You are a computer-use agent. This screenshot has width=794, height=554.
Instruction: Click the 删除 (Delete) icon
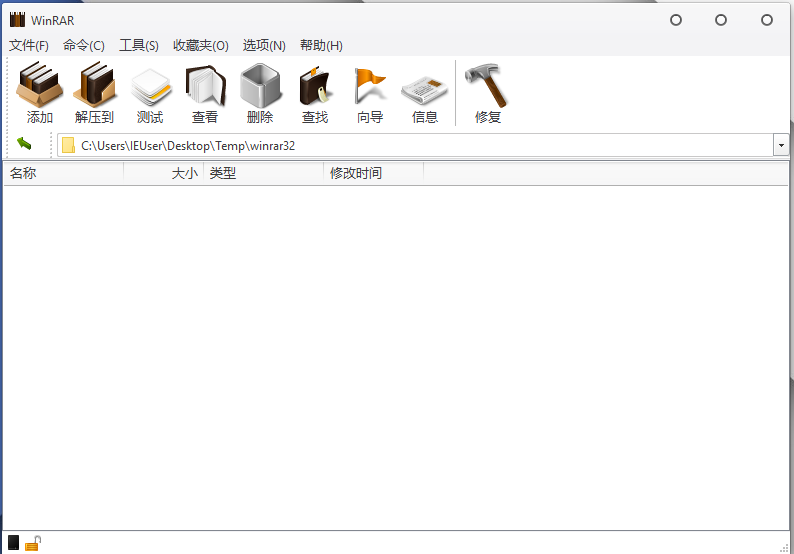[x=260, y=93]
